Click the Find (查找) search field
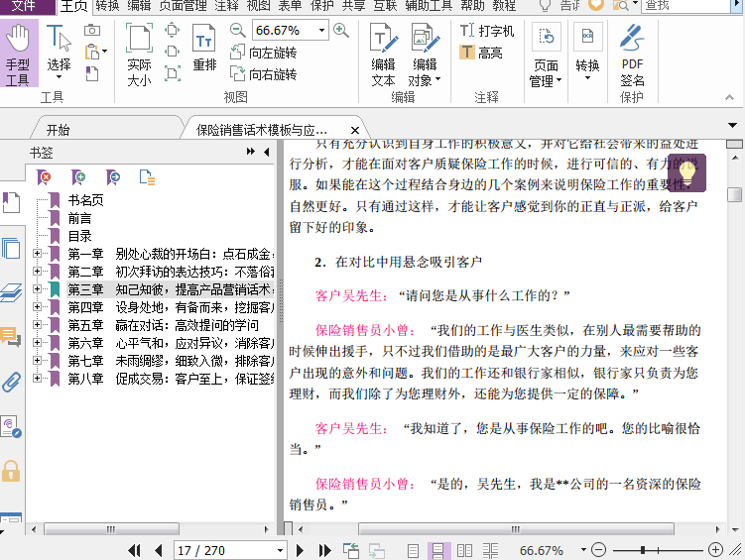 (684, 6)
